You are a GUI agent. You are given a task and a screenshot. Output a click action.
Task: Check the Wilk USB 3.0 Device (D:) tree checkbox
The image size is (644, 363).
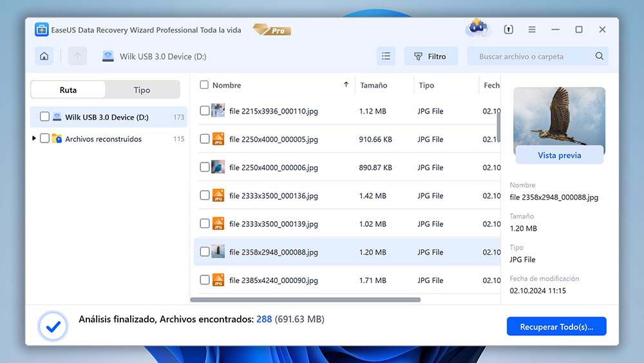click(x=44, y=117)
